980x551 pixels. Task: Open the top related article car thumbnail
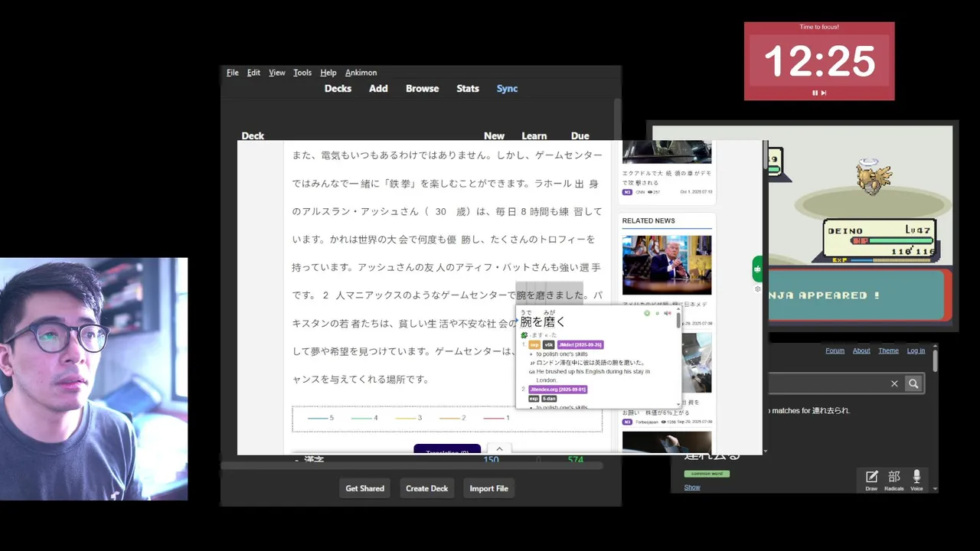click(x=667, y=152)
